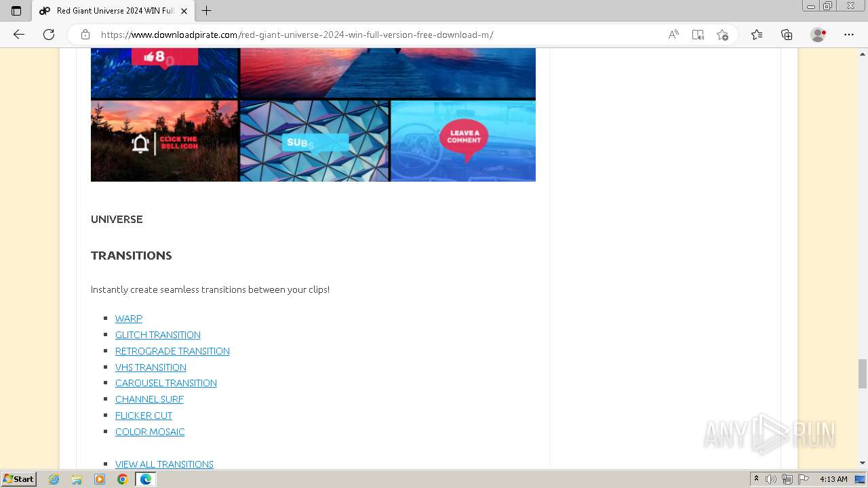Open the Action Center flag icon

click(804, 479)
